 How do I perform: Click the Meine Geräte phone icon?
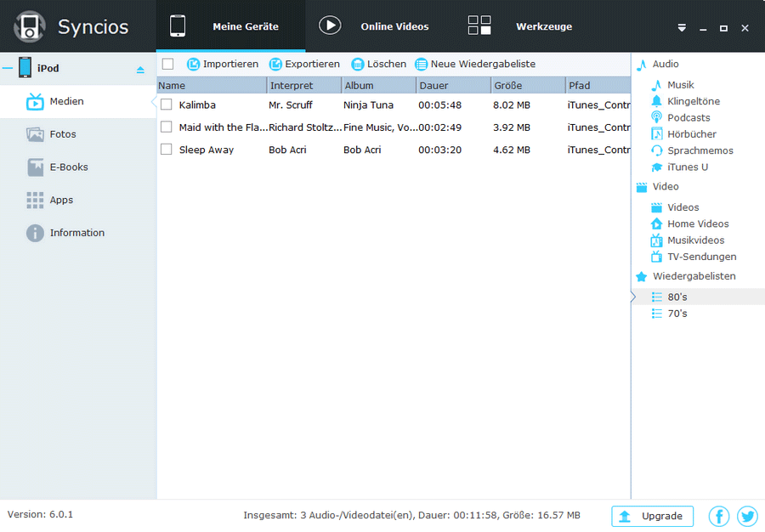[x=178, y=25]
